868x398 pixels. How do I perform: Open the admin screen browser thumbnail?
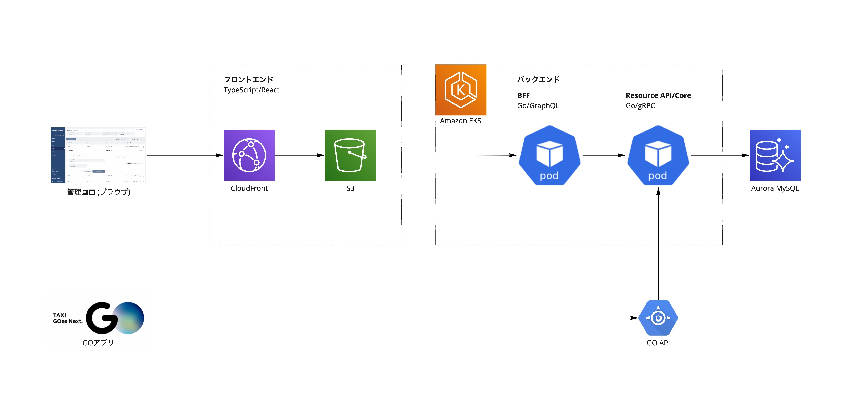pos(98,155)
